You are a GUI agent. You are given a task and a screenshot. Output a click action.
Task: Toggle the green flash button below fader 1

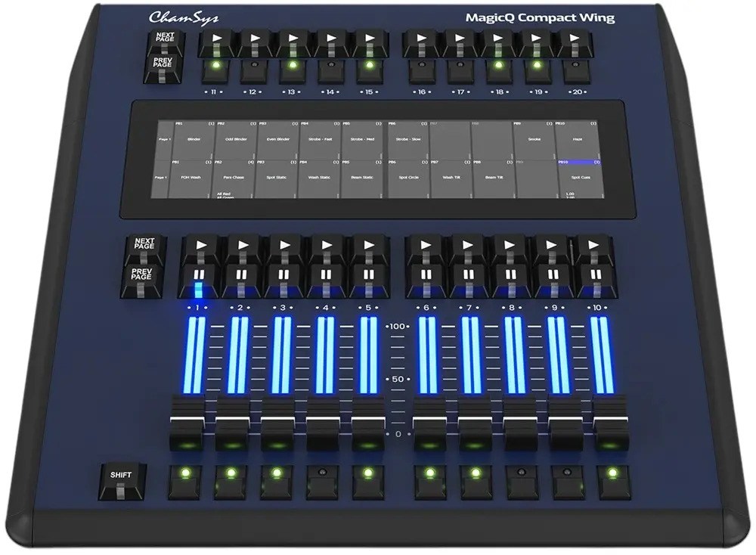coord(185,481)
